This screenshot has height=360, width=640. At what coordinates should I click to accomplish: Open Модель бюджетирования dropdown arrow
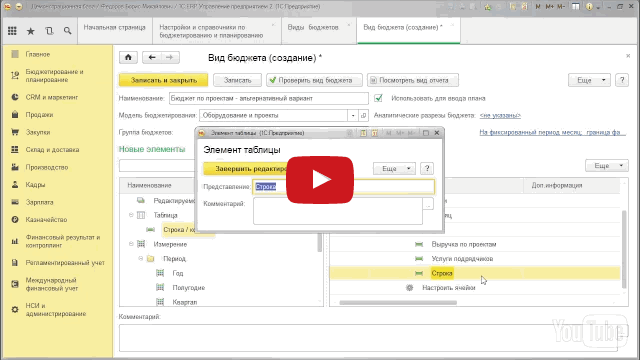353,116
